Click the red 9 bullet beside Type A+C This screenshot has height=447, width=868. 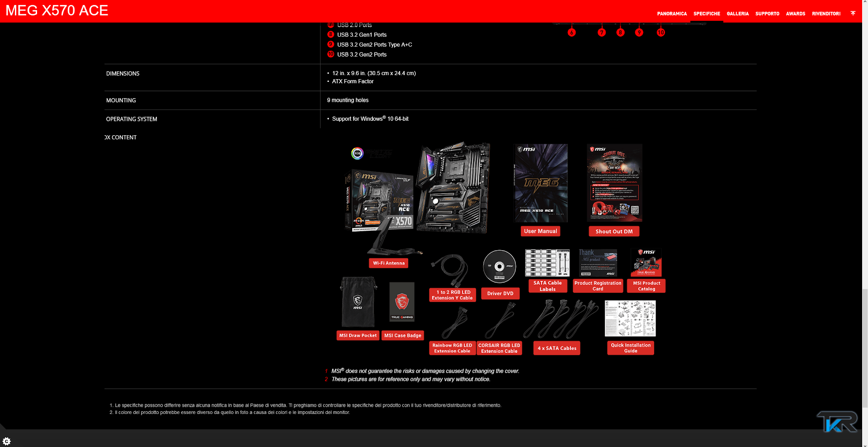click(x=331, y=44)
